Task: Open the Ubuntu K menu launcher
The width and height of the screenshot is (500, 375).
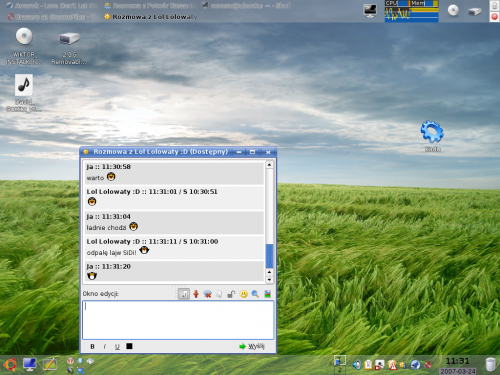Action: [x=10, y=364]
